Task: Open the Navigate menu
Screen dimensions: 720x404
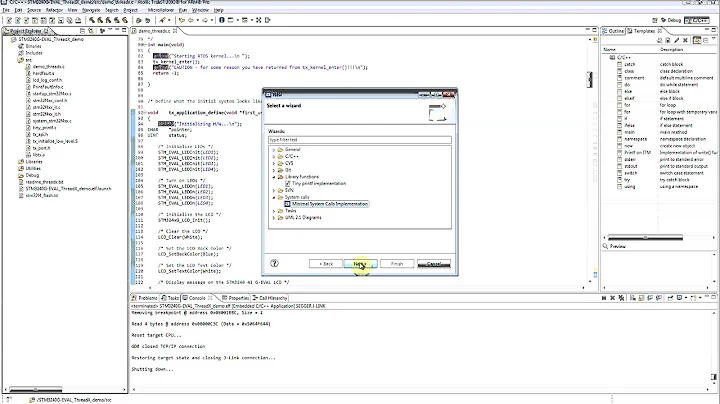Action: tap(90, 10)
